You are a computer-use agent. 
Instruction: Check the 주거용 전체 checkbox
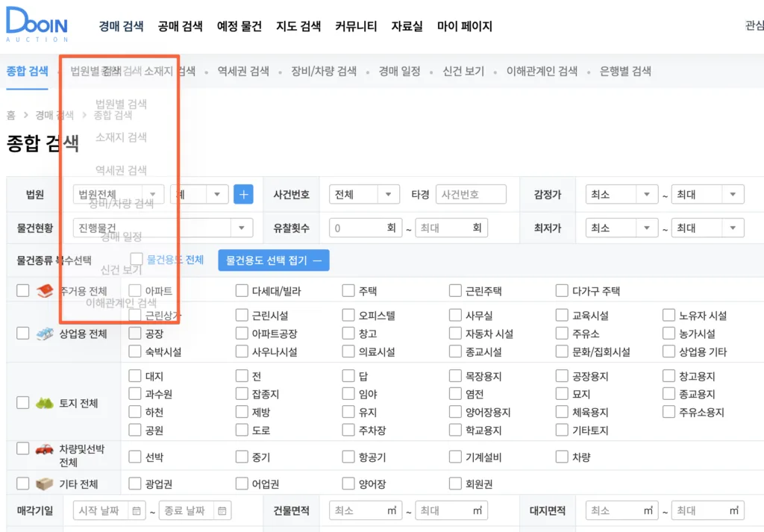pyautogui.click(x=23, y=290)
